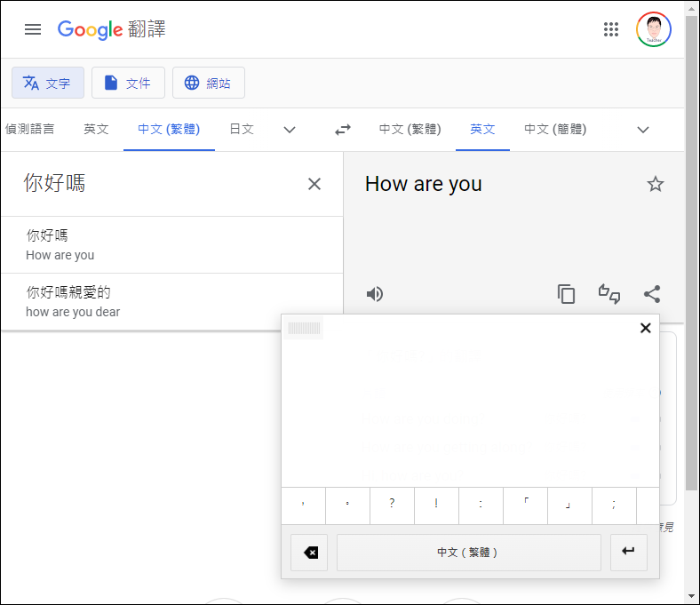Screen dimensions: 700x605
Task: Choose 日文 as source language
Action: coord(242,130)
